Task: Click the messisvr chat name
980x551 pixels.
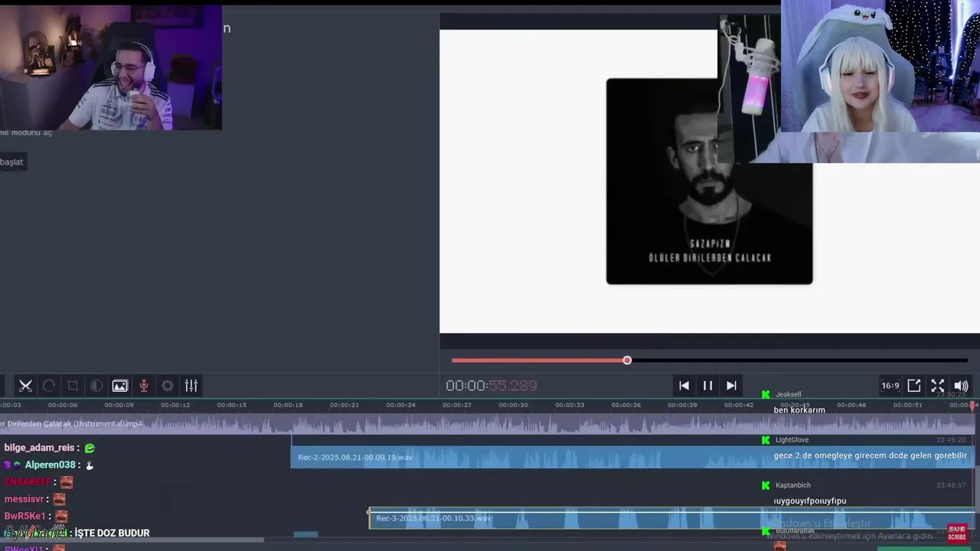Action: click(24, 499)
